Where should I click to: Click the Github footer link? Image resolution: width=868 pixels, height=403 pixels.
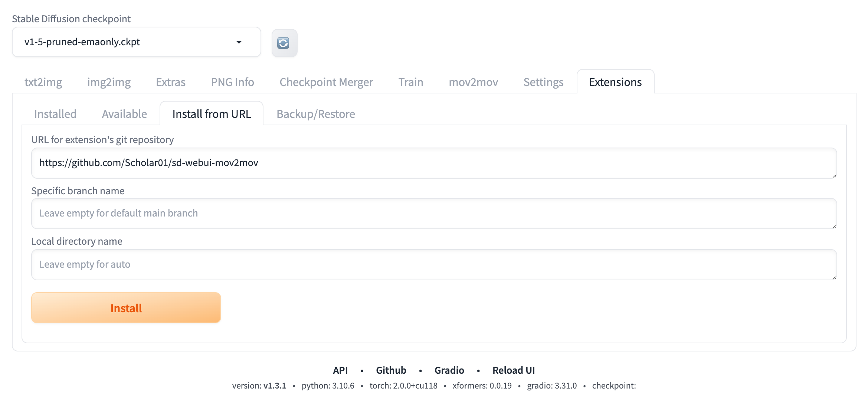click(x=391, y=370)
